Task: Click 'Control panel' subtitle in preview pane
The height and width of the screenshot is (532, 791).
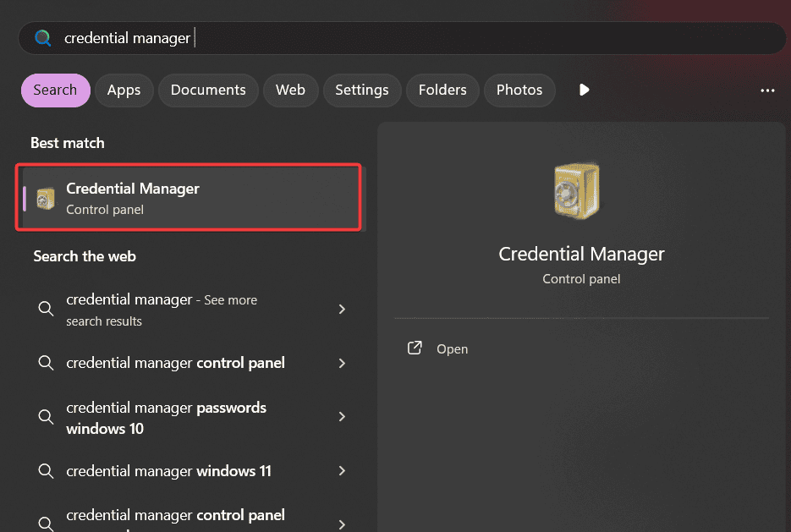Action: 581,279
